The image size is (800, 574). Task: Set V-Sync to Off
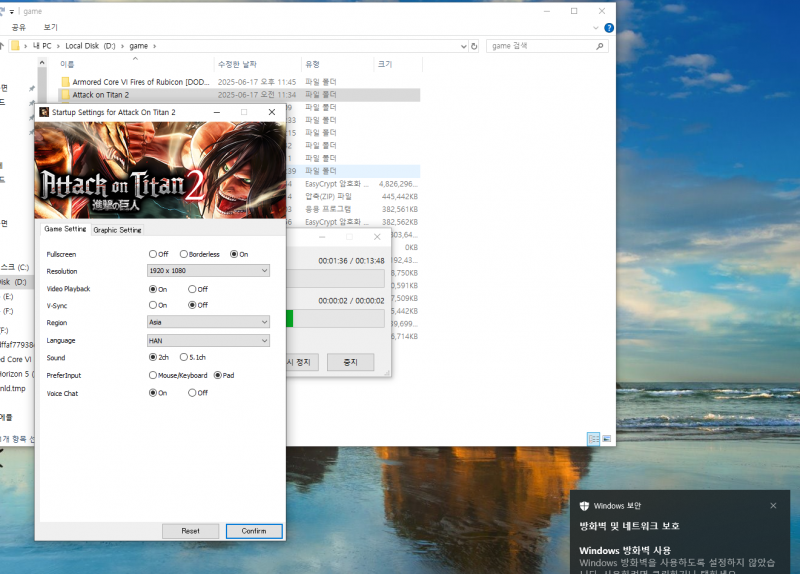click(x=192, y=305)
